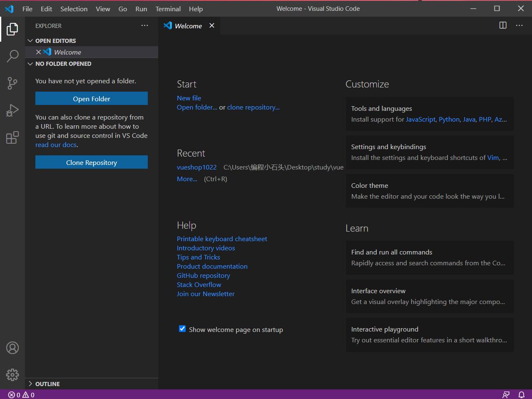Open Introductory videos link
Image resolution: width=532 pixels, height=399 pixels.
(x=206, y=248)
